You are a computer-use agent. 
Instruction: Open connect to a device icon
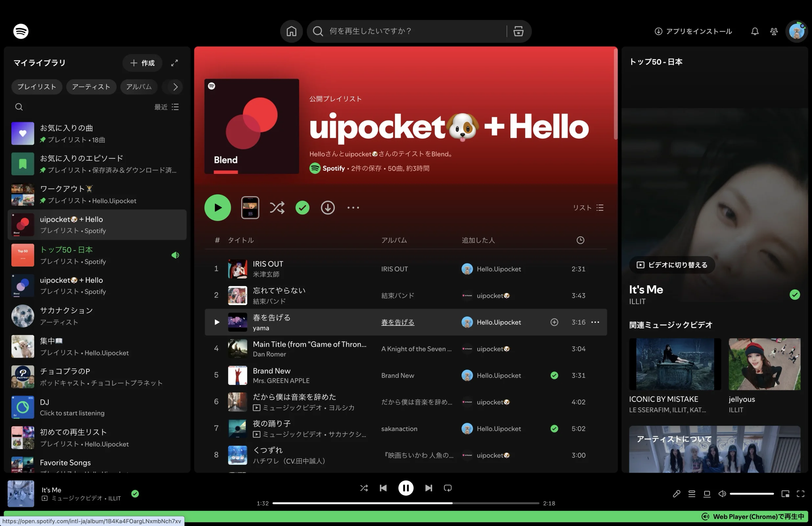click(x=707, y=494)
